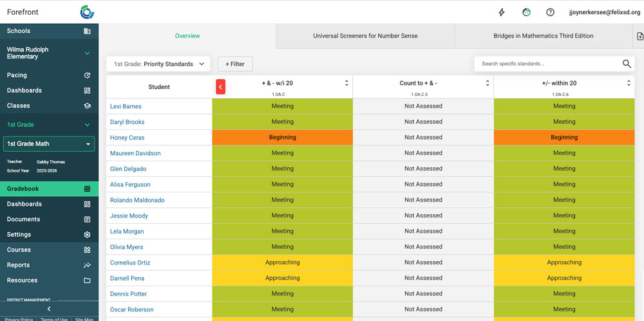Click the lightning bolt icon in header
The width and height of the screenshot is (644, 321).
point(502,12)
